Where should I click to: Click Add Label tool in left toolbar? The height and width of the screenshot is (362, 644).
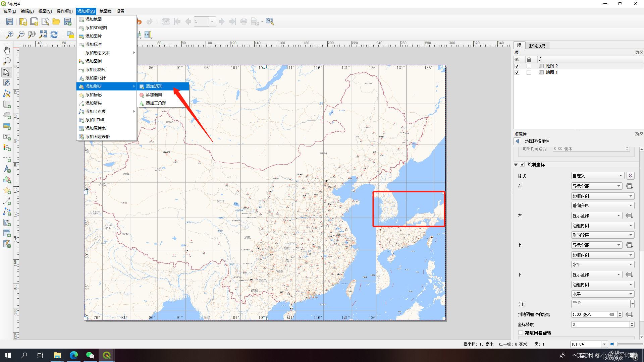point(7,137)
